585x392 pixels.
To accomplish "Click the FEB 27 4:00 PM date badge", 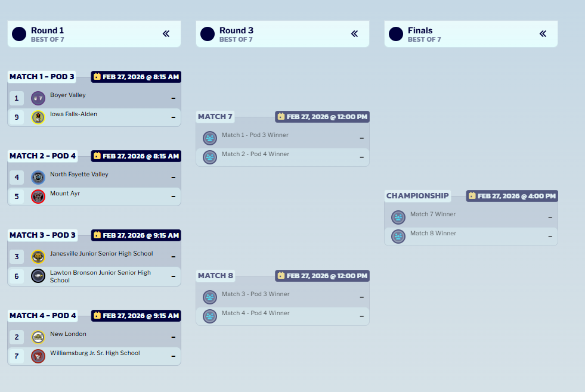I will pyautogui.click(x=511, y=195).
